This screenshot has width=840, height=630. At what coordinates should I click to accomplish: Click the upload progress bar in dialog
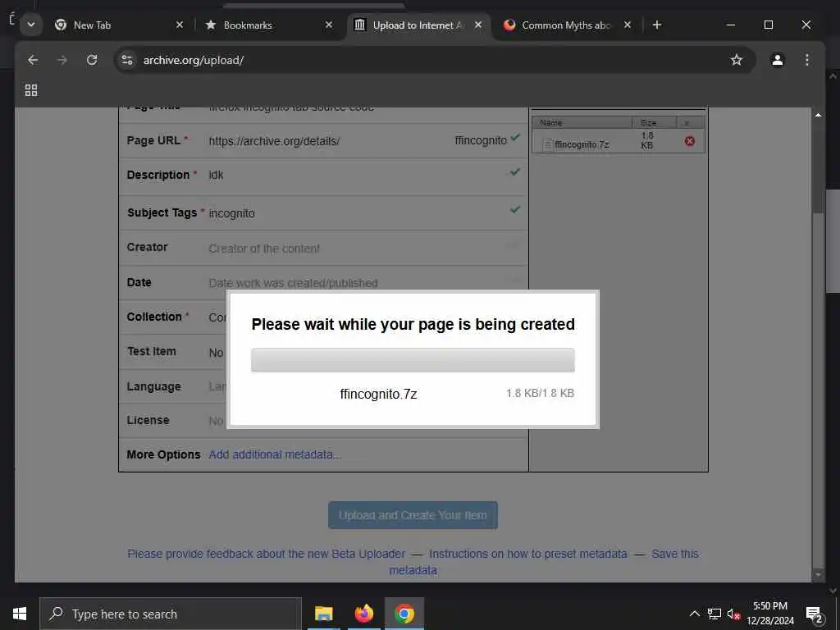(x=413, y=360)
